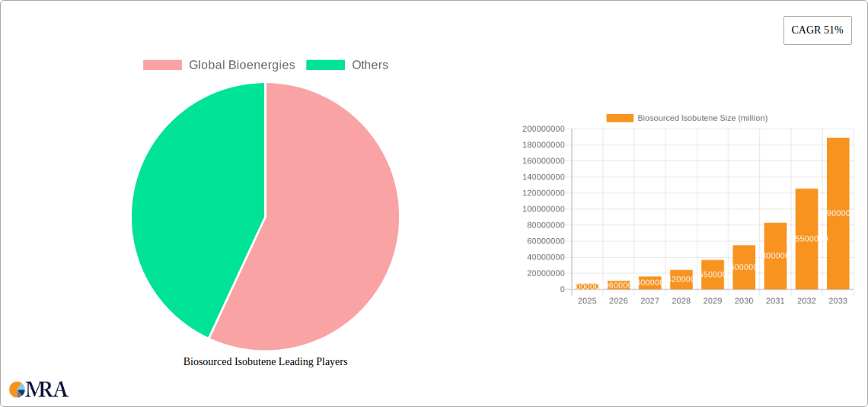
Task: Click the 2033 bar in chart
Action: [838, 214]
